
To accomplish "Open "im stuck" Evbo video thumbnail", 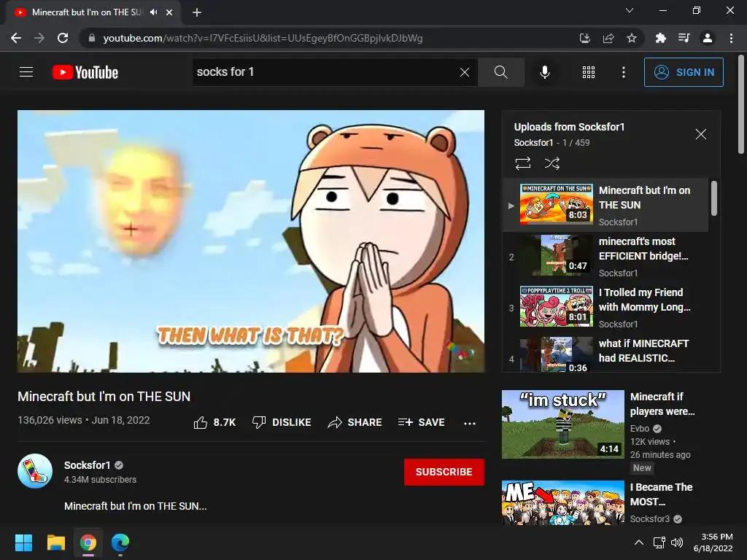I will coord(562,424).
